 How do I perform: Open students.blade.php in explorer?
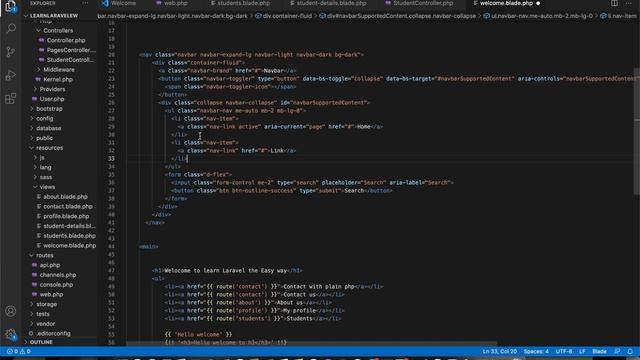coord(69,236)
